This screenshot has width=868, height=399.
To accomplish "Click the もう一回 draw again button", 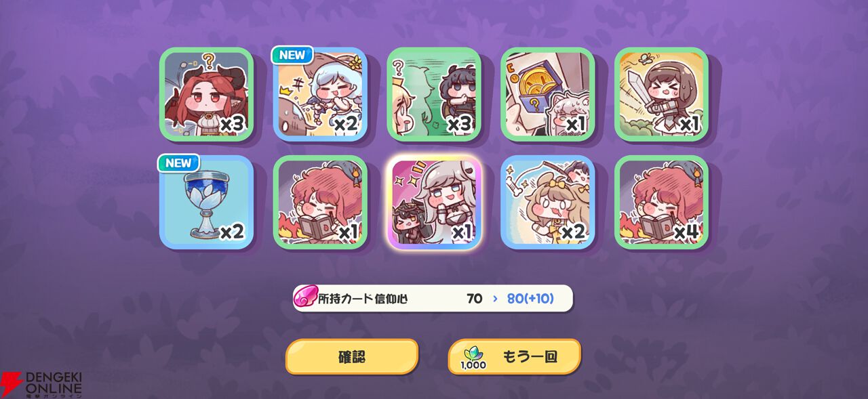I will pos(515,356).
